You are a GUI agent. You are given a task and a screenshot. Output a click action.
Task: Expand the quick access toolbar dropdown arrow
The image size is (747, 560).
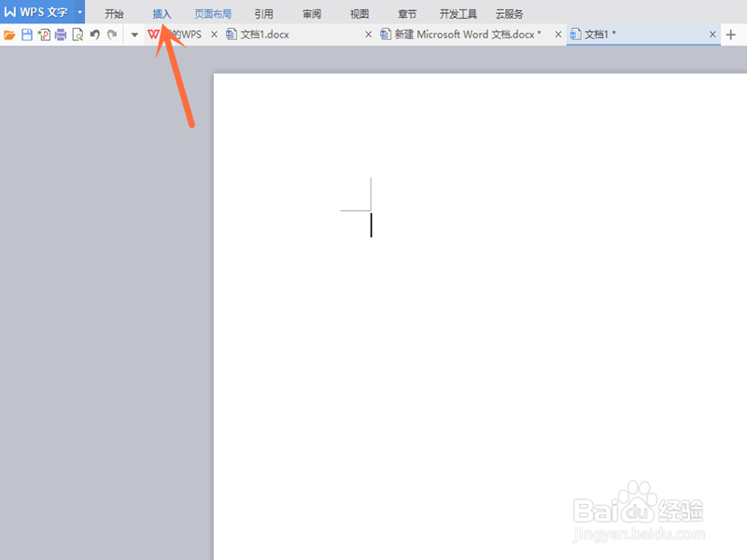tap(134, 35)
